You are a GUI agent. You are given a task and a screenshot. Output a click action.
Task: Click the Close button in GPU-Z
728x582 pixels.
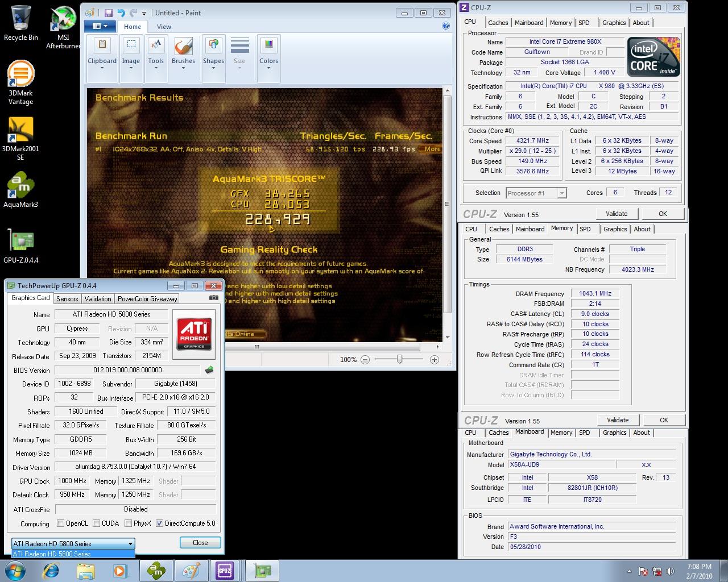click(x=200, y=543)
